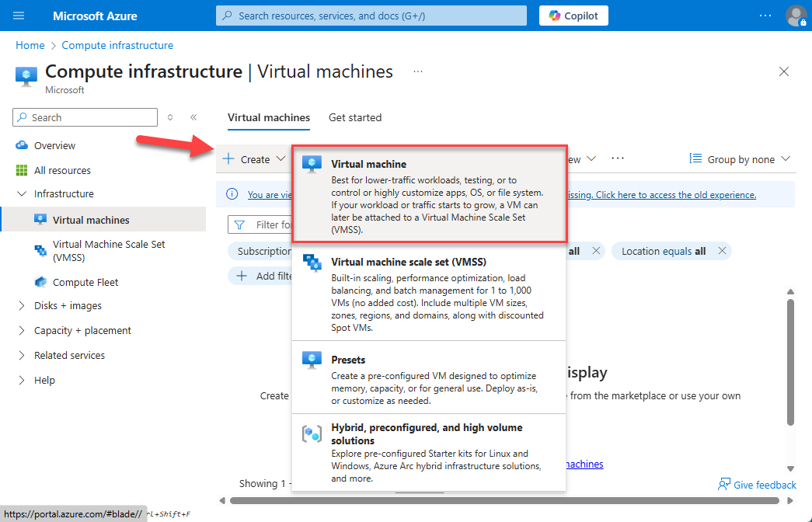Click the horizontal scrollbar right arrow

pyautogui.click(x=790, y=501)
